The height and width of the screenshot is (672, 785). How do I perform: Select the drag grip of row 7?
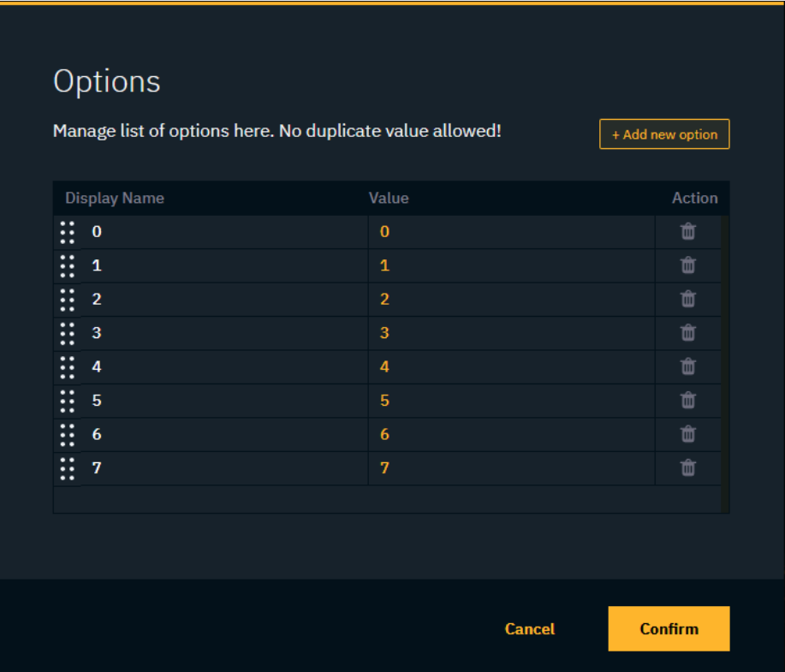pos(68,468)
